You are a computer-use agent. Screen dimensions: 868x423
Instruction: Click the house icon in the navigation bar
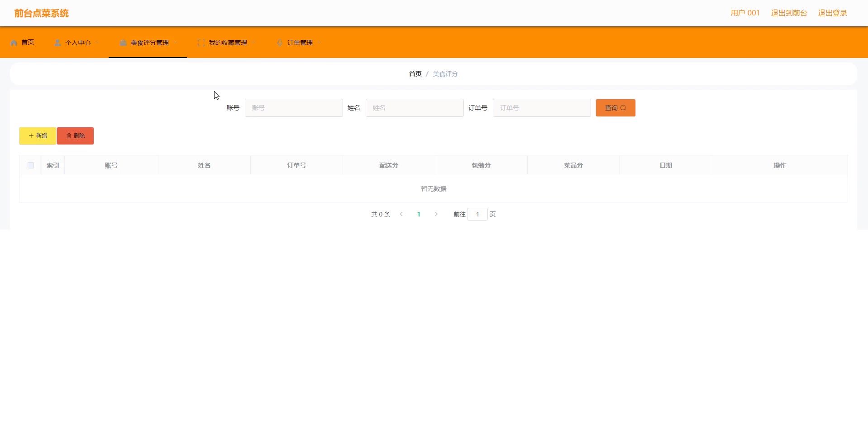click(x=14, y=43)
